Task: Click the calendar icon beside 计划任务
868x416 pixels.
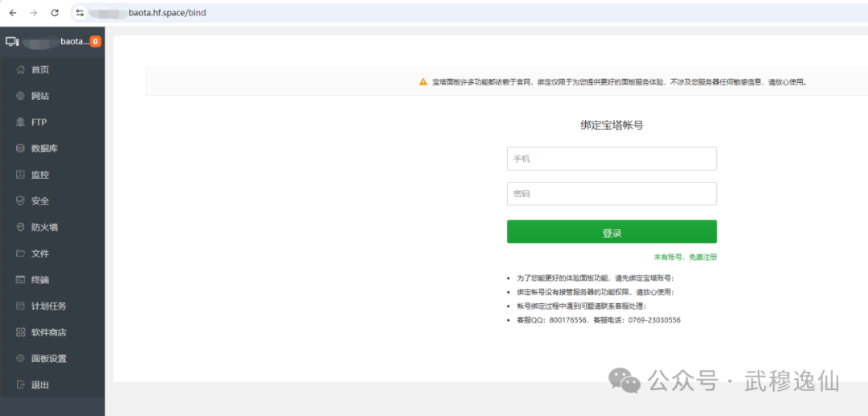Action: pos(20,306)
